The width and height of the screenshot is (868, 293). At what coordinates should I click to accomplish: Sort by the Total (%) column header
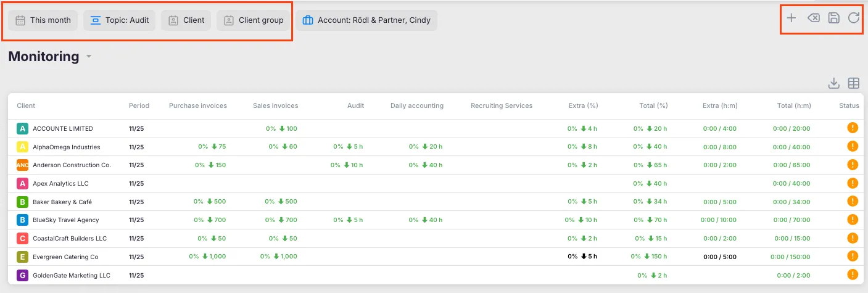(653, 105)
